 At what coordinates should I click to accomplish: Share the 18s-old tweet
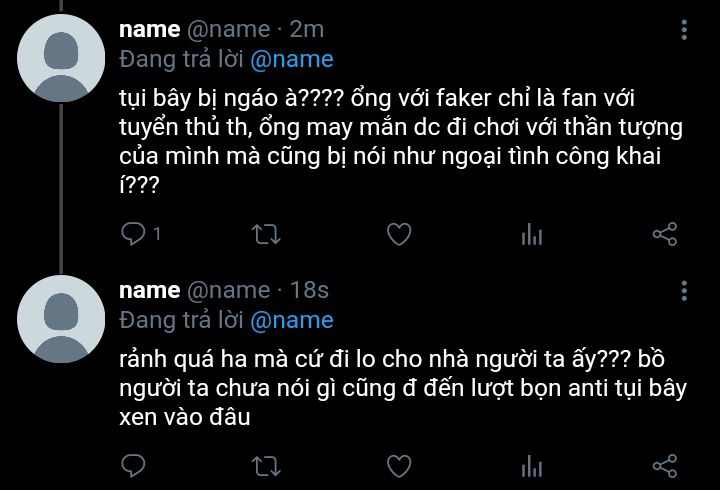click(665, 466)
